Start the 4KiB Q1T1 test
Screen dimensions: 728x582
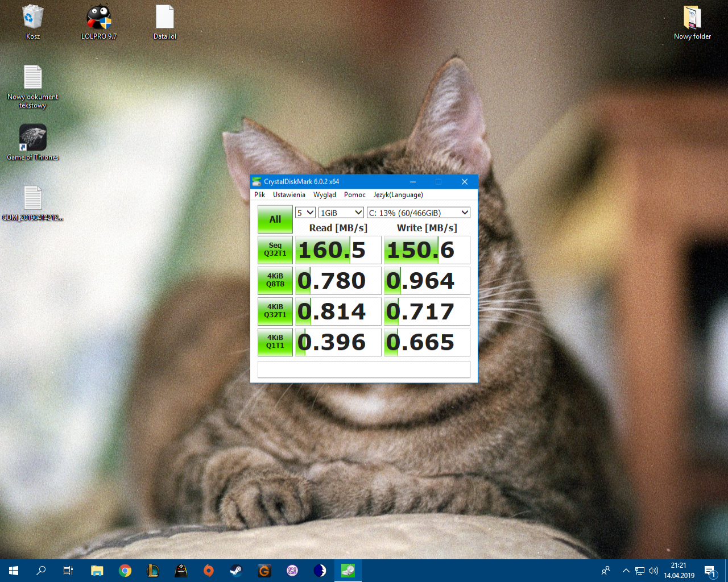(x=275, y=342)
